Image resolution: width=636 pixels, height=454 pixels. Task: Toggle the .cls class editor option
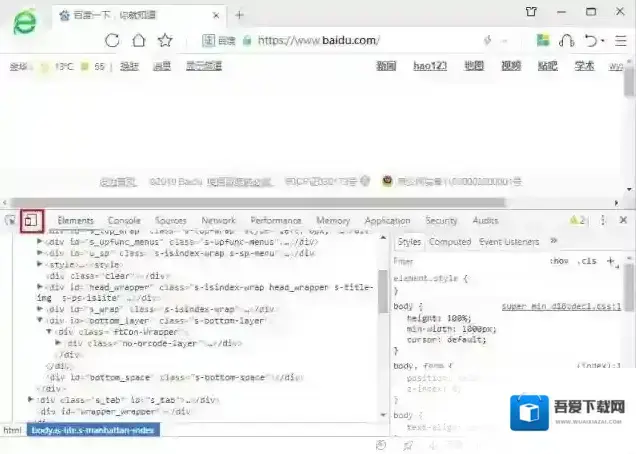pyautogui.click(x=587, y=261)
